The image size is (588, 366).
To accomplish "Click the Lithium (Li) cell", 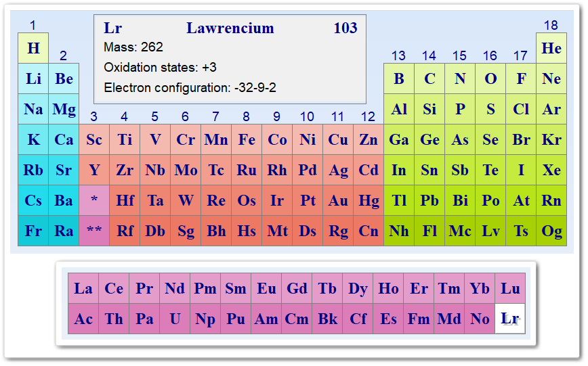I will pos(33,78).
